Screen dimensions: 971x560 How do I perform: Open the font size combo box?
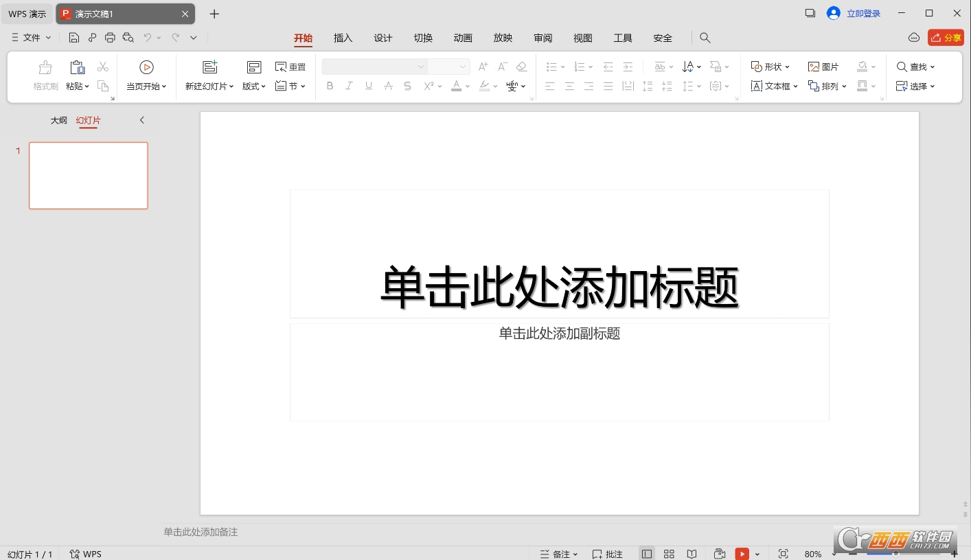click(x=449, y=67)
